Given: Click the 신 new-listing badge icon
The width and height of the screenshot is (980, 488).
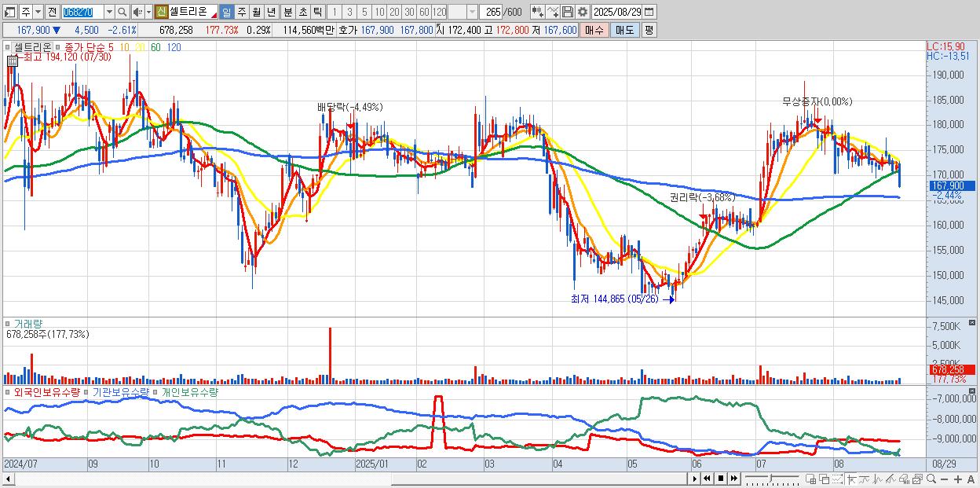Looking at the screenshot, I should click(x=161, y=12).
